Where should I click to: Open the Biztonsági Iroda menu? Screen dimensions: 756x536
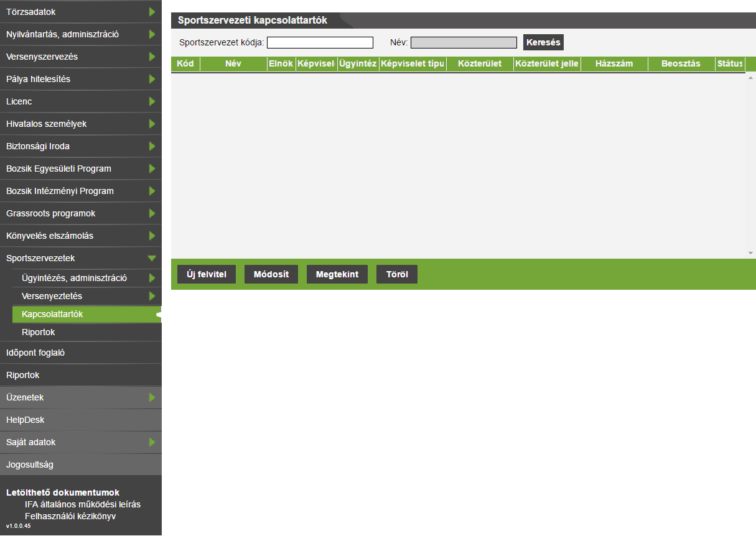[81, 146]
